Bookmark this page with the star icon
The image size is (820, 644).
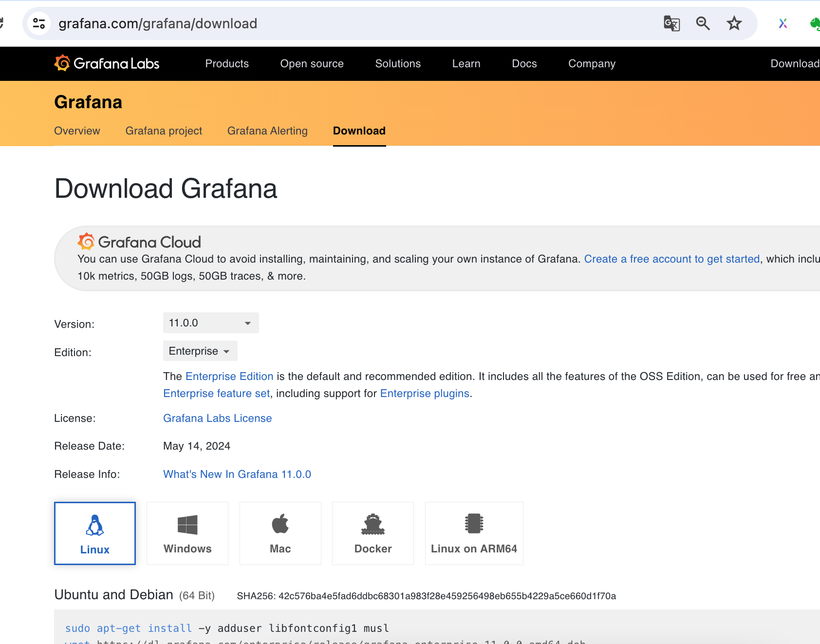click(x=734, y=23)
